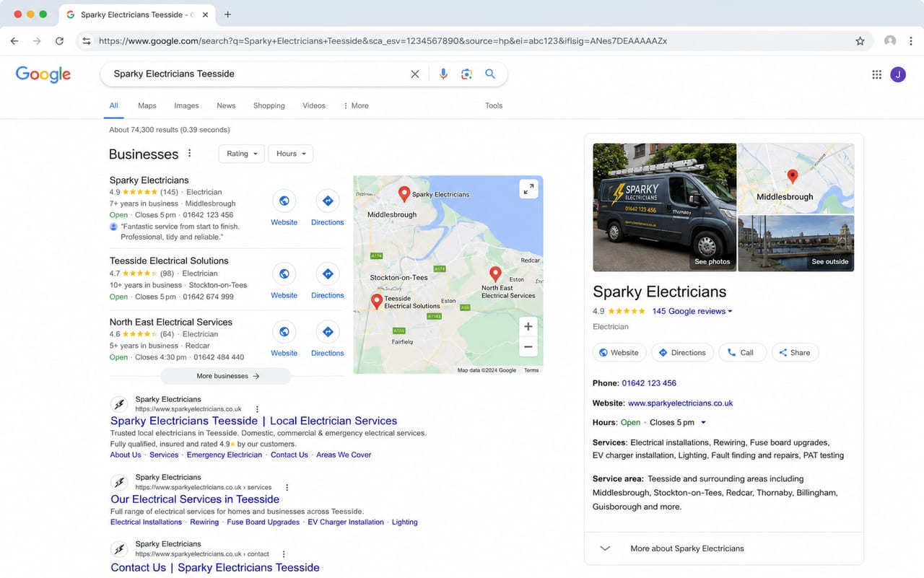Viewport: 924px width, 578px height.
Task: Open the Middlesbrough map thumbnail in panel
Action: click(x=796, y=178)
